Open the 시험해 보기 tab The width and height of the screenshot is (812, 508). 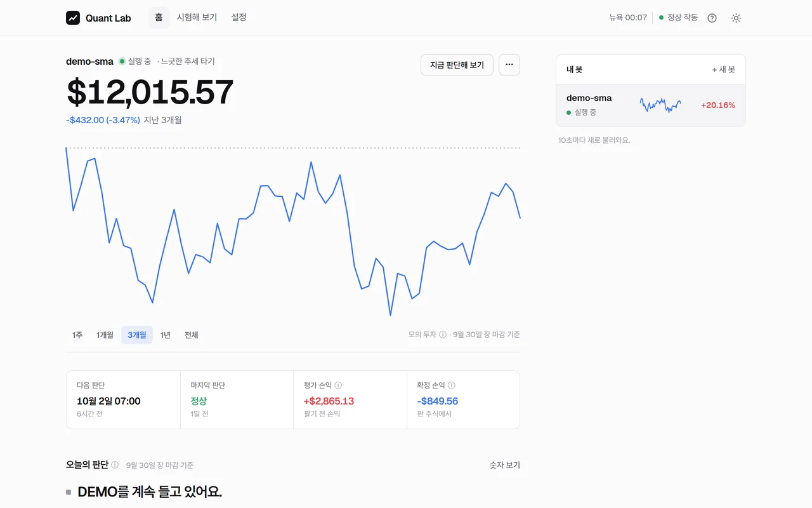(197, 18)
